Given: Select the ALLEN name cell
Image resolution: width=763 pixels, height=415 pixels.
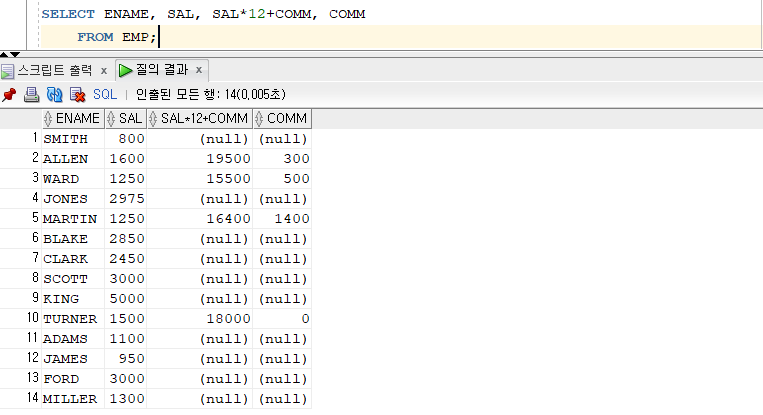Looking at the screenshot, I should tap(73, 159).
